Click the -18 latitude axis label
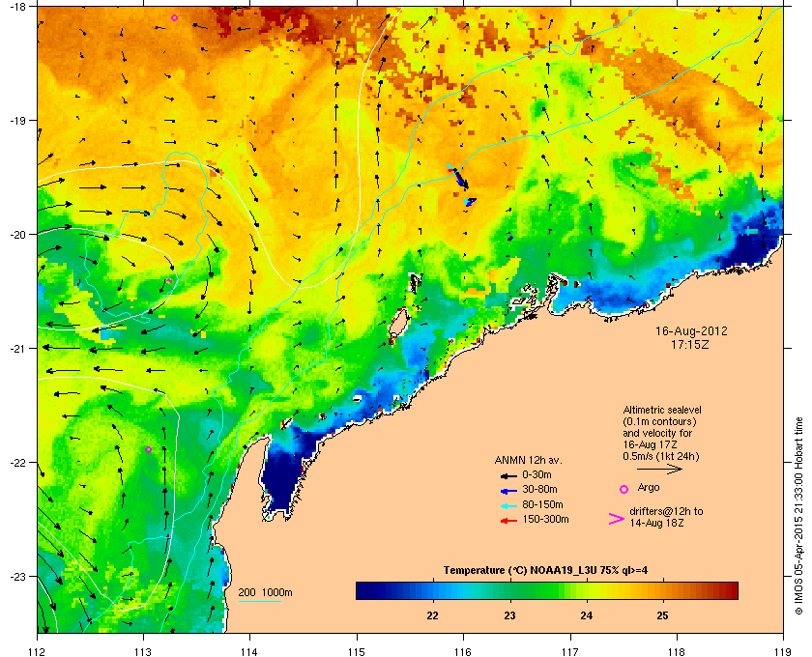 click(x=16, y=6)
